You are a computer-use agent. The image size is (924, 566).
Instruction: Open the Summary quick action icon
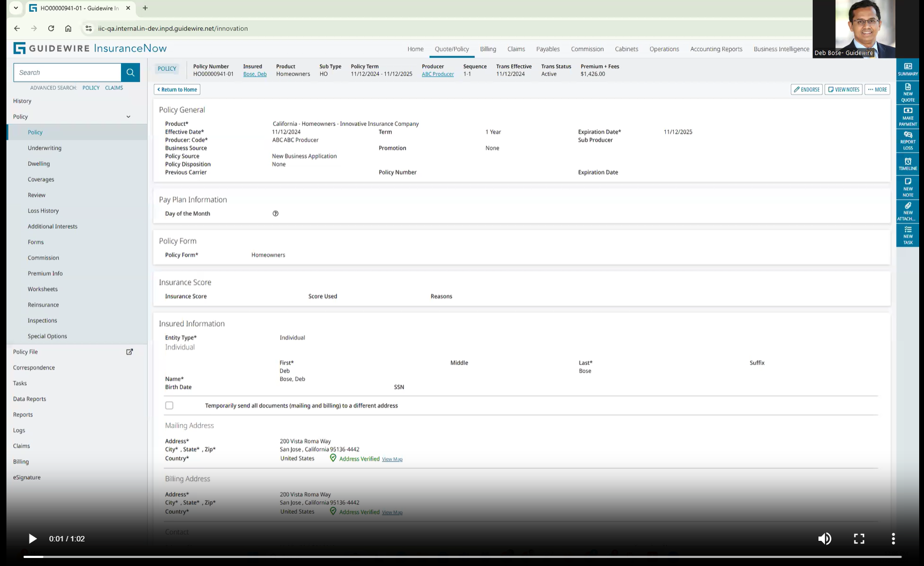907,69
